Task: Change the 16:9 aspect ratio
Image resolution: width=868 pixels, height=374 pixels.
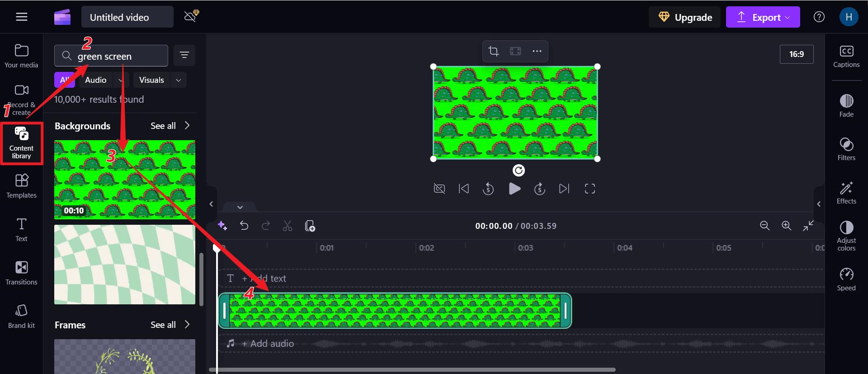Action: pos(797,54)
